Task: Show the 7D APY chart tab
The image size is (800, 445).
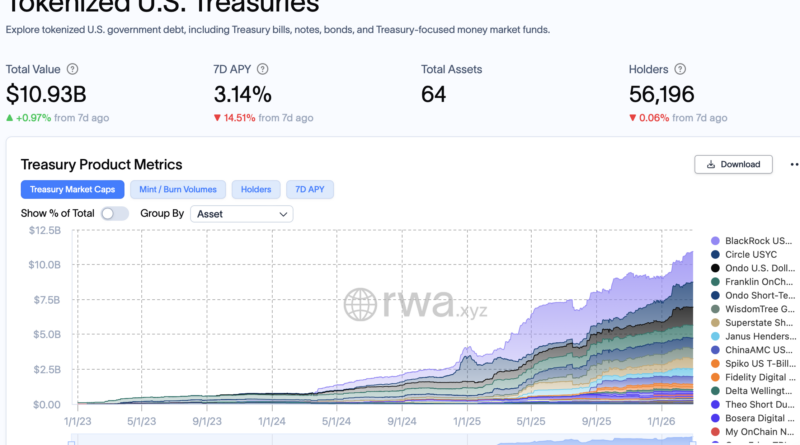Action: point(310,189)
